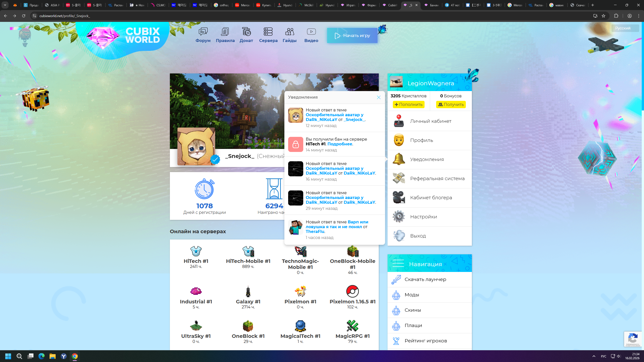
Task: Show hidden system tray icons
Action: point(594,356)
